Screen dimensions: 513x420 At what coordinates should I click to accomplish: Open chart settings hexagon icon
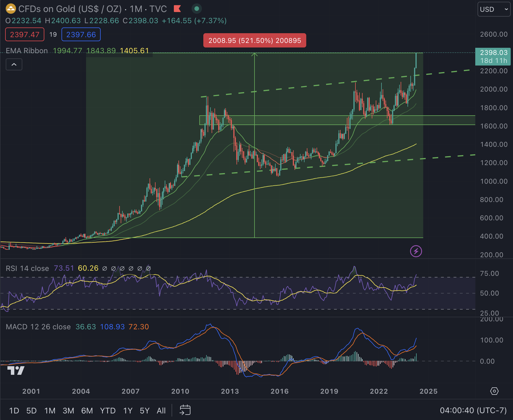point(494,391)
